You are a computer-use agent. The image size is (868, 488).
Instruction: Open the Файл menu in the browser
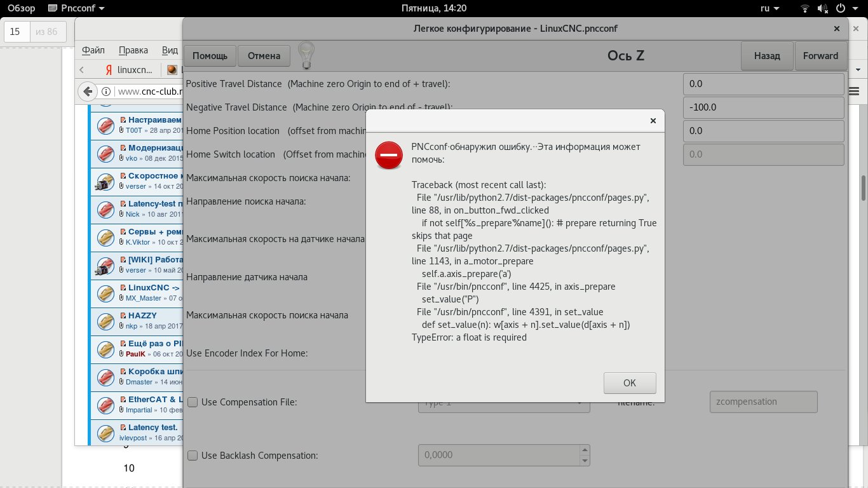[93, 50]
